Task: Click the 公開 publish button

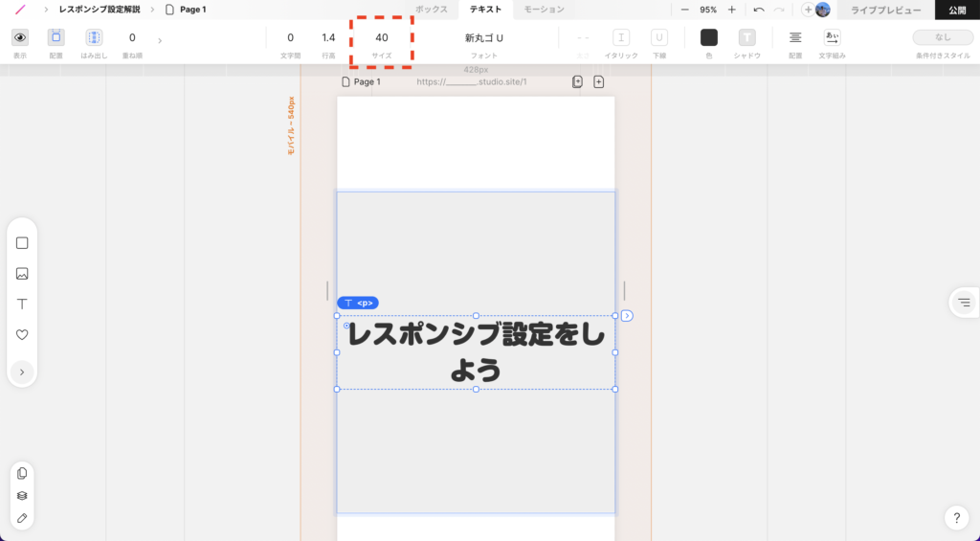Action: pos(957,10)
